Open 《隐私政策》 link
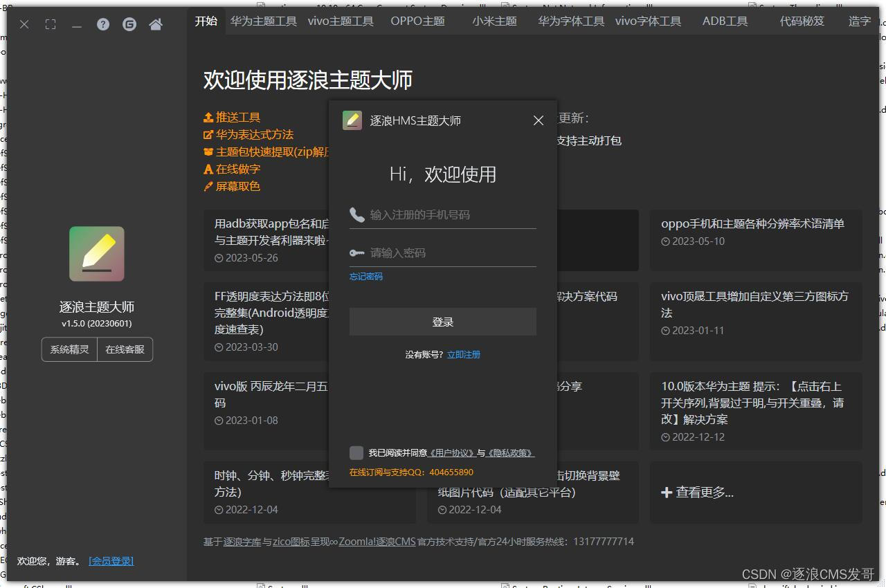This screenshot has width=886, height=588. point(511,453)
